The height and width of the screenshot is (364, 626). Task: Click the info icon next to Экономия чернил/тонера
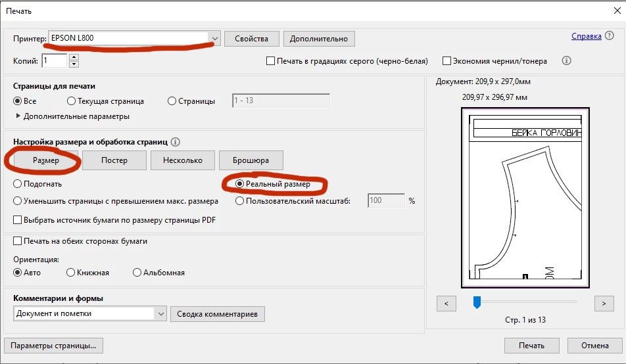[x=566, y=60]
